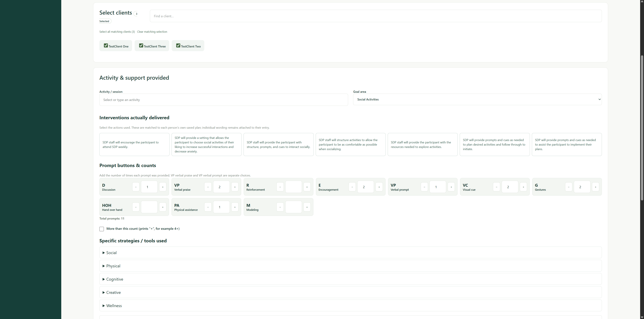Image resolution: width=644 pixels, height=319 pixels.
Task: Open the Goal area dropdown
Action: coord(477,99)
